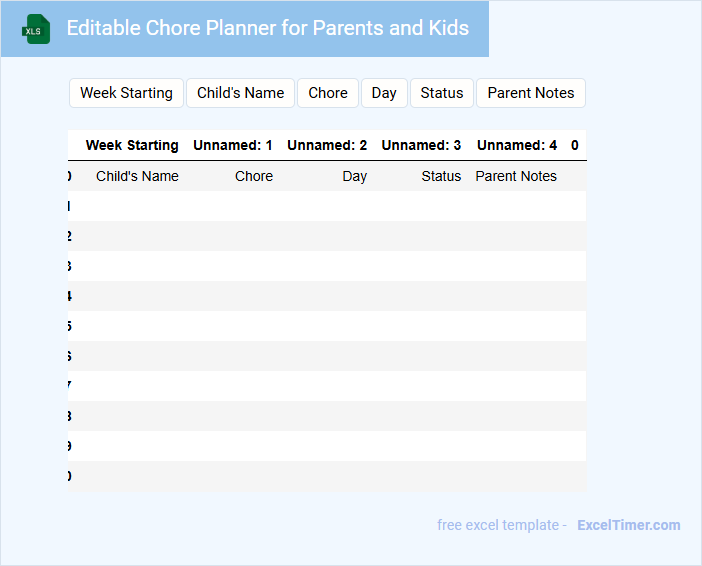Select the Child's Name tag button

tap(240, 93)
